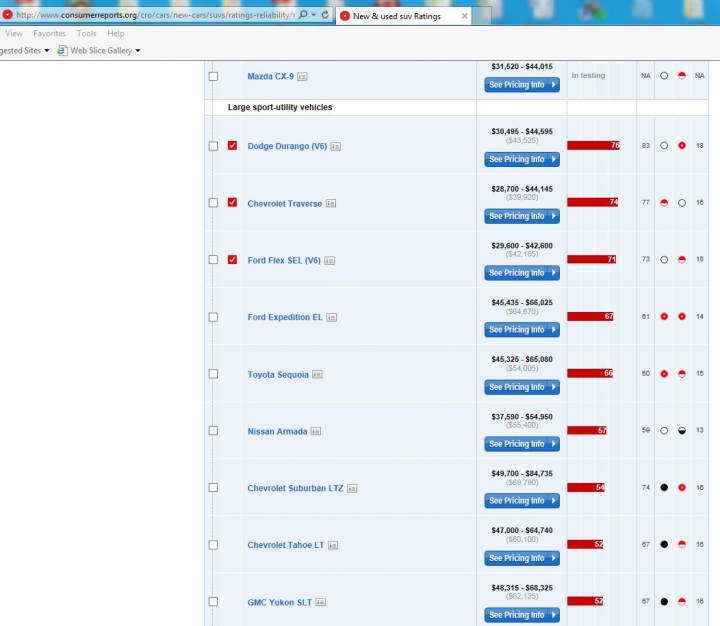Screen dimensions: 720x626
Task: Click the refresh icon in the address bar
Action: click(325, 15)
